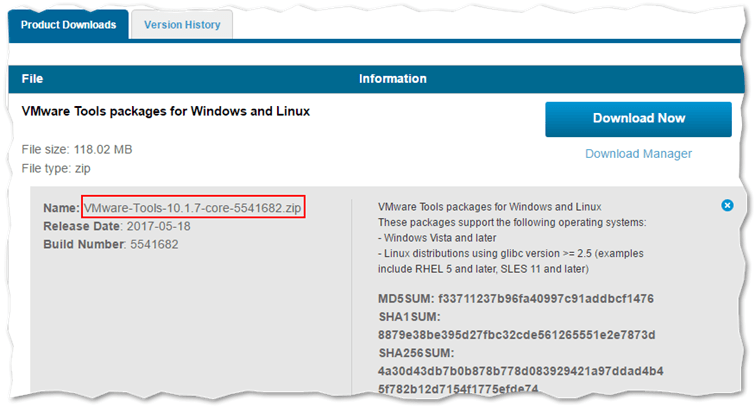Image resolution: width=756 pixels, height=408 pixels.
Task: Click the Linux distributions using glibc line
Action: point(511,253)
